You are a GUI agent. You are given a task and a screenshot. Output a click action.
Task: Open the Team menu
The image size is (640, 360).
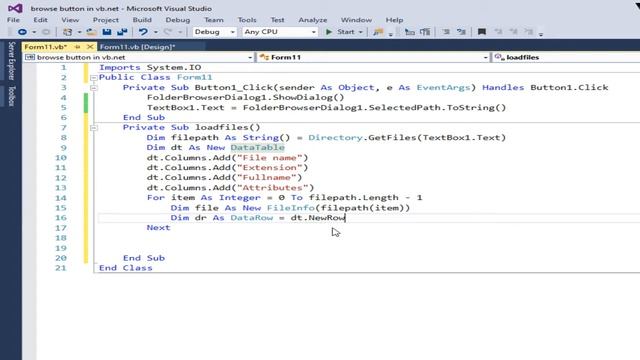pyautogui.click(x=214, y=20)
